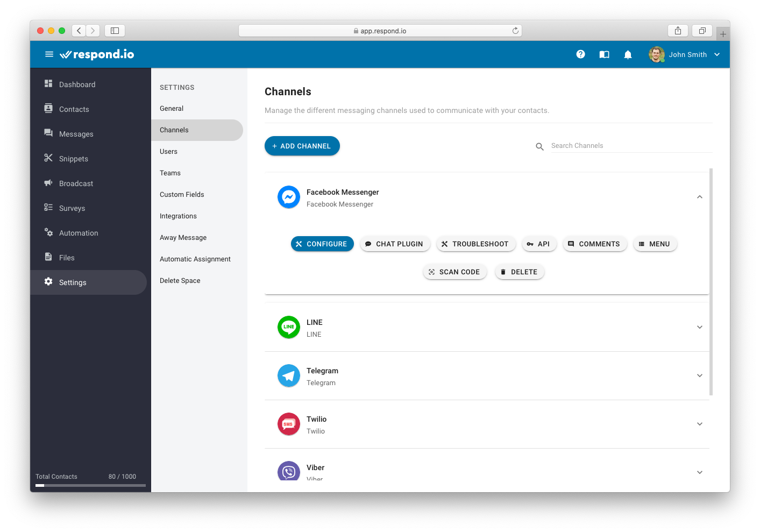Open the notifications bell
760x532 pixels.
(x=628, y=54)
